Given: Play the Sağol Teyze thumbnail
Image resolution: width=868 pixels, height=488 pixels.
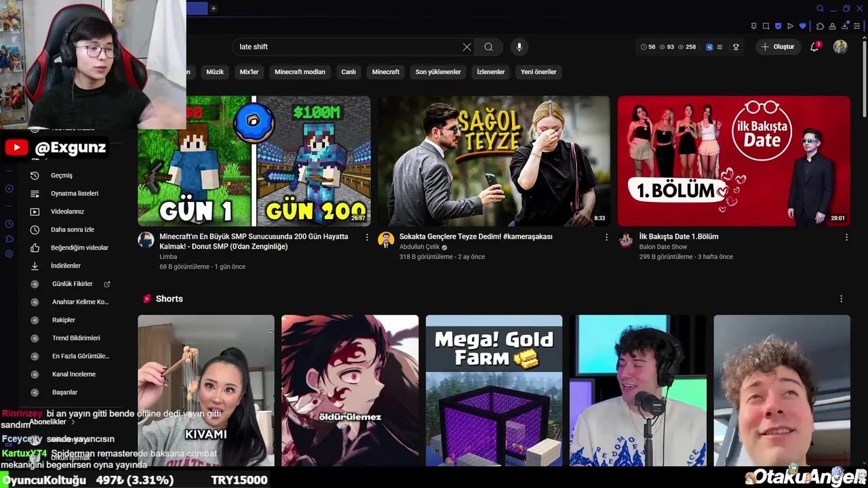Looking at the screenshot, I should point(494,161).
